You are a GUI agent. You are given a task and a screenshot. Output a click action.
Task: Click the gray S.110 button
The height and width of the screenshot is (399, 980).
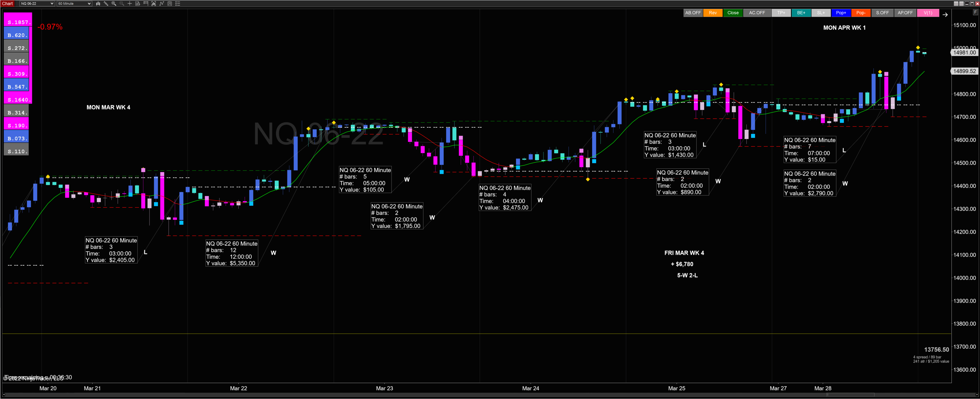(16, 149)
